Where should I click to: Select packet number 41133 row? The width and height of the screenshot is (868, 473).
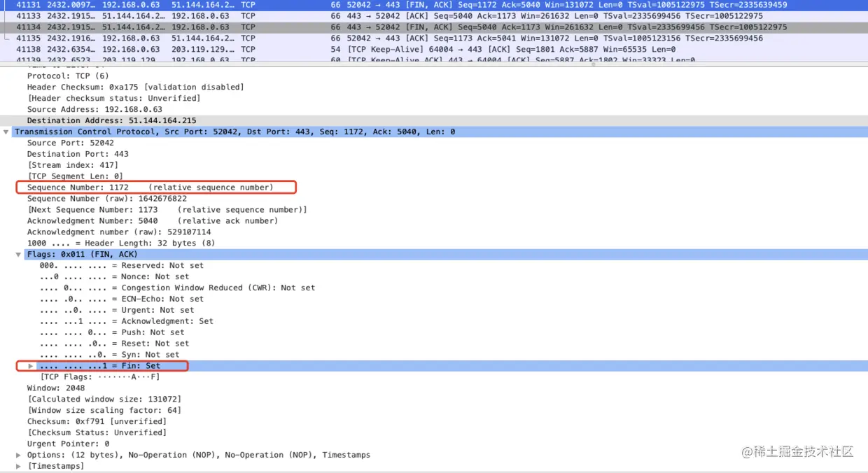click(434, 15)
